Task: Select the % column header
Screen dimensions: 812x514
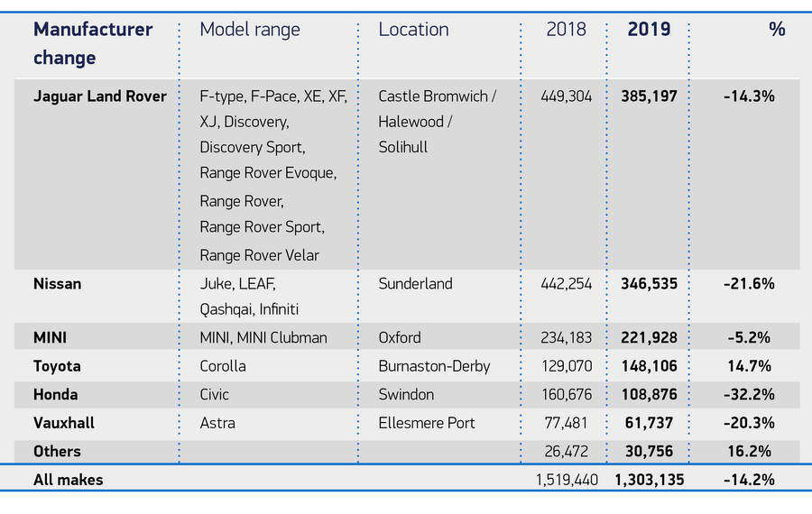Action: click(777, 29)
